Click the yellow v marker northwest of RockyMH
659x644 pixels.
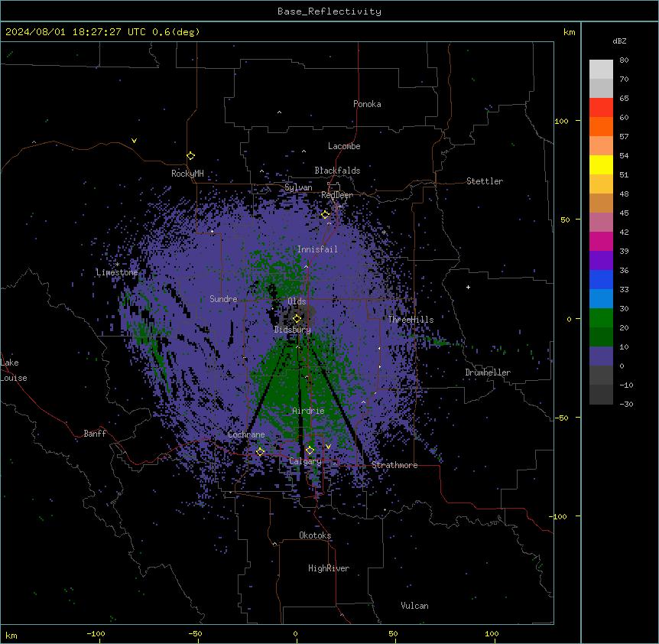(x=134, y=141)
